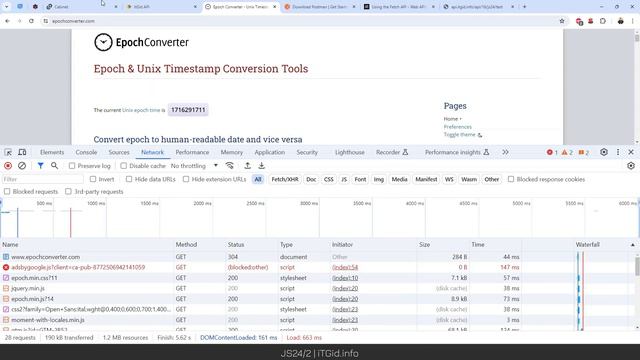Image resolution: width=640 pixels, height=360 pixels.
Task: Open network settings gear icon
Action: (x=631, y=166)
